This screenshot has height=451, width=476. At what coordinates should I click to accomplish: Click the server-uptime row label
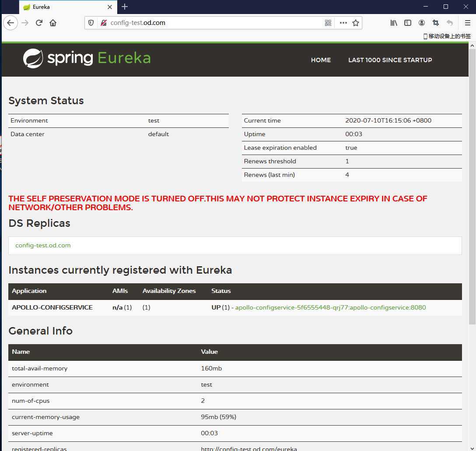32,433
